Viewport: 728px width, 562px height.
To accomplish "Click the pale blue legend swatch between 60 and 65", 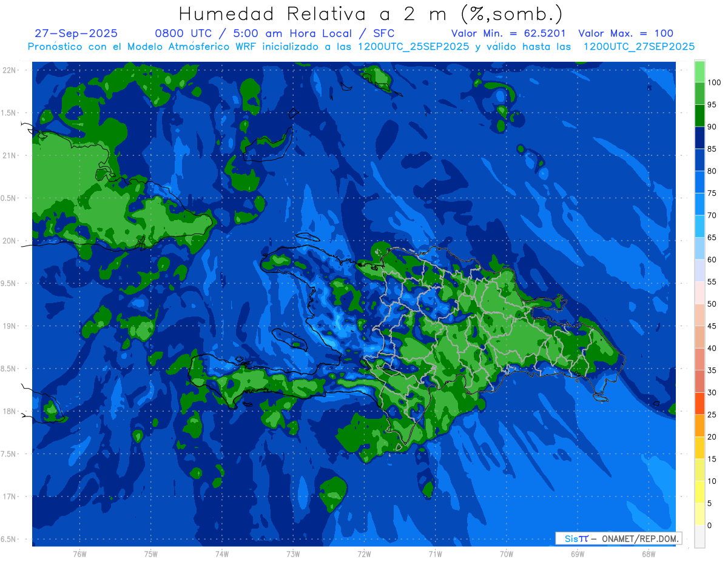I will click(x=699, y=249).
